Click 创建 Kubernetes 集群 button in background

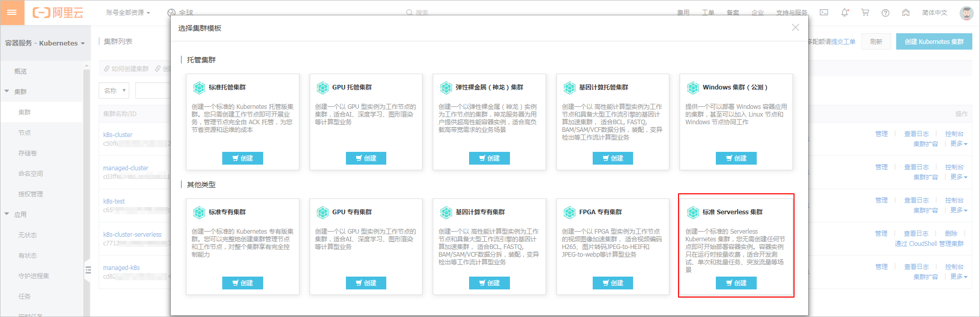(x=934, y=41)
